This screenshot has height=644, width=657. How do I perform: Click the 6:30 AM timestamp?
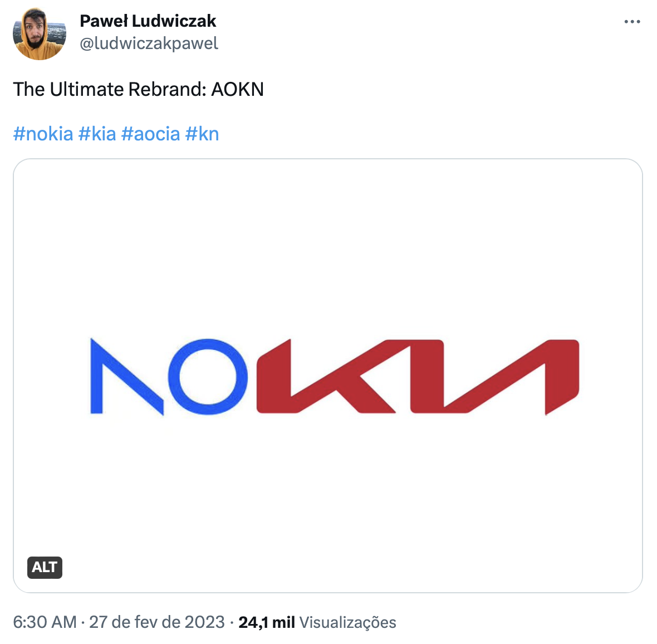click(45, 622)
